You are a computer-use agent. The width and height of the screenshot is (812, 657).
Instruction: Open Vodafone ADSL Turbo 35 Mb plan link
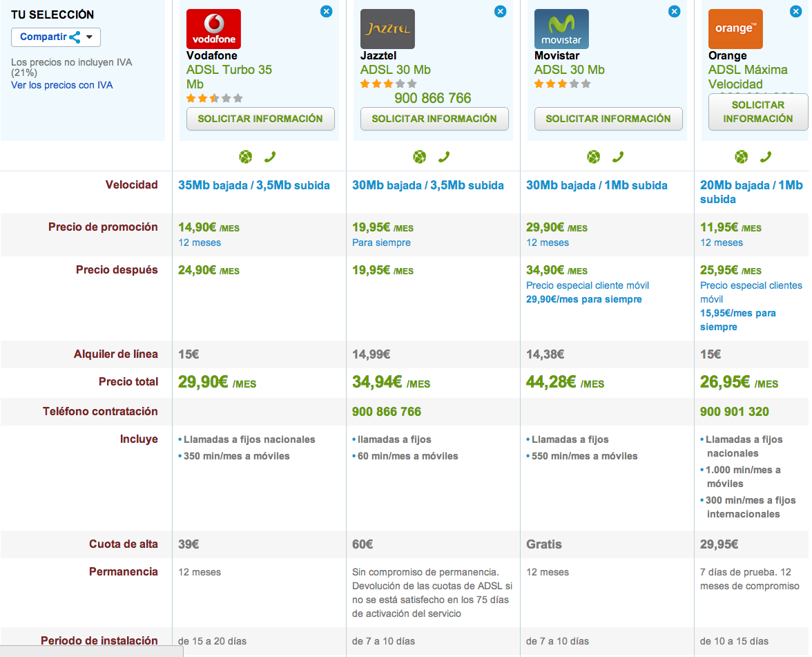(x=229, y=77)
